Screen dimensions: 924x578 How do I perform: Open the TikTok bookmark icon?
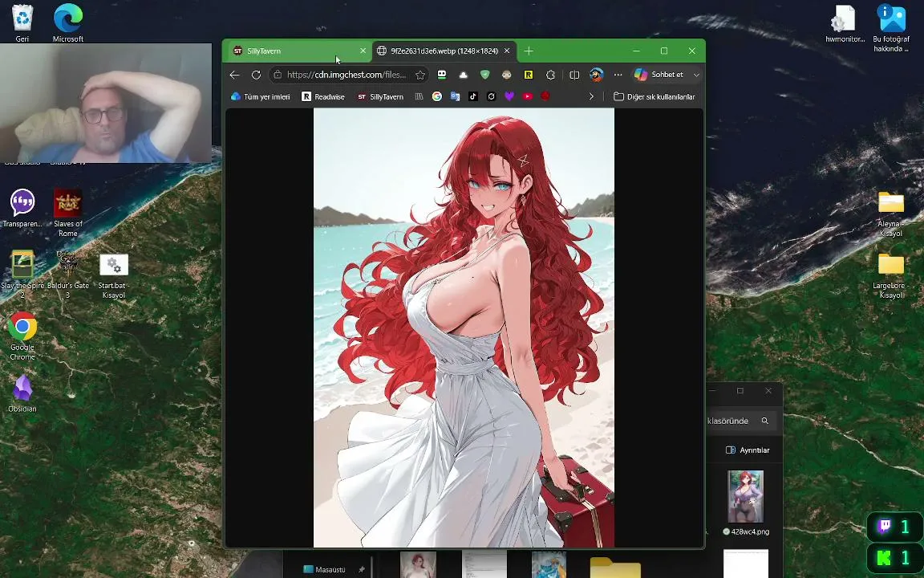(x=473, y=96)
